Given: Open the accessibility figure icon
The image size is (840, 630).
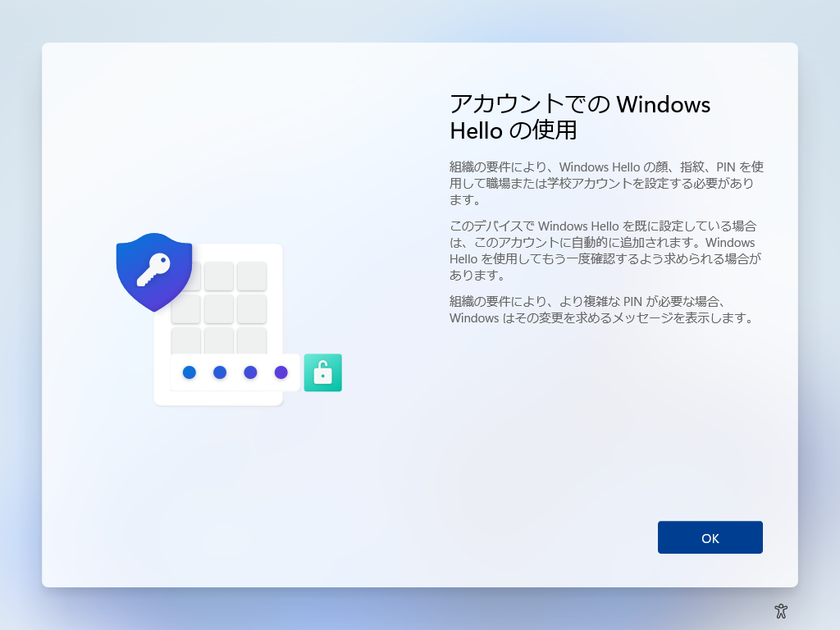Looking at the screenshot, I should (781, 610).
